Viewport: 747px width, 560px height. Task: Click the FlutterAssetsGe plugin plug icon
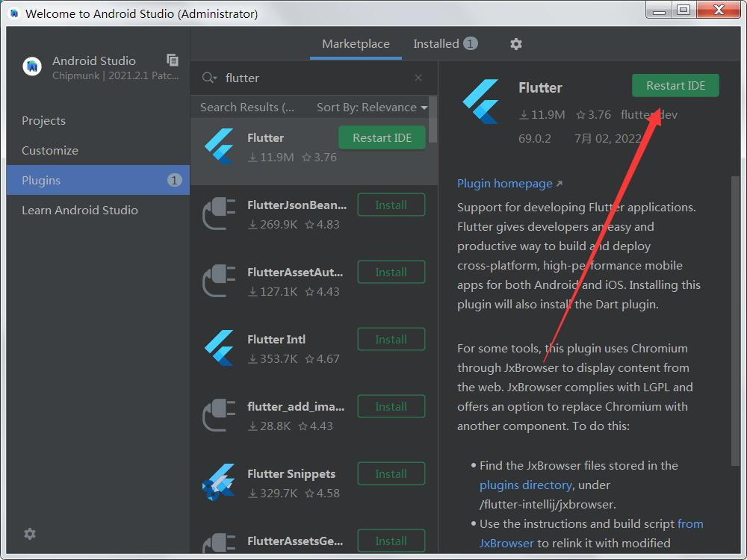(x=219, y=544)
